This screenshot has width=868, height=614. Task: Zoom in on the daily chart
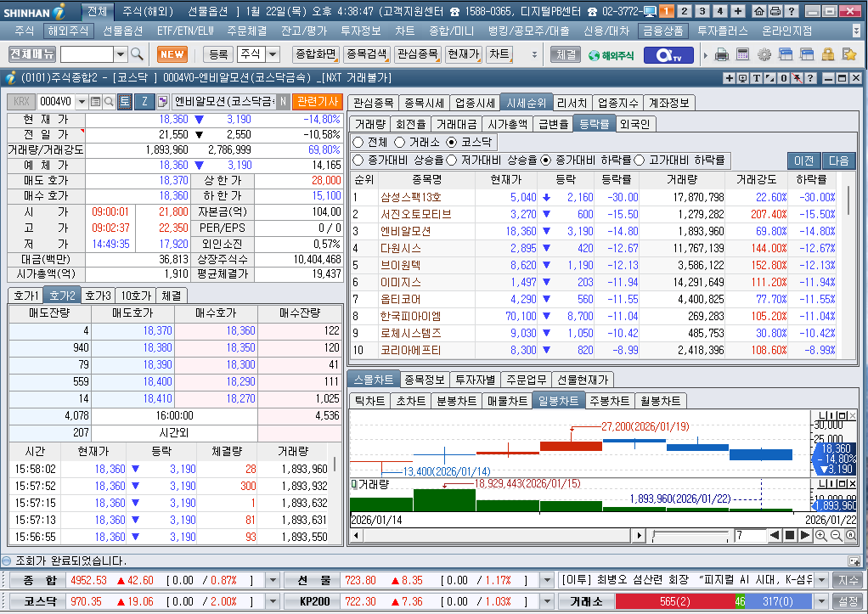click(x=821, y=535)
